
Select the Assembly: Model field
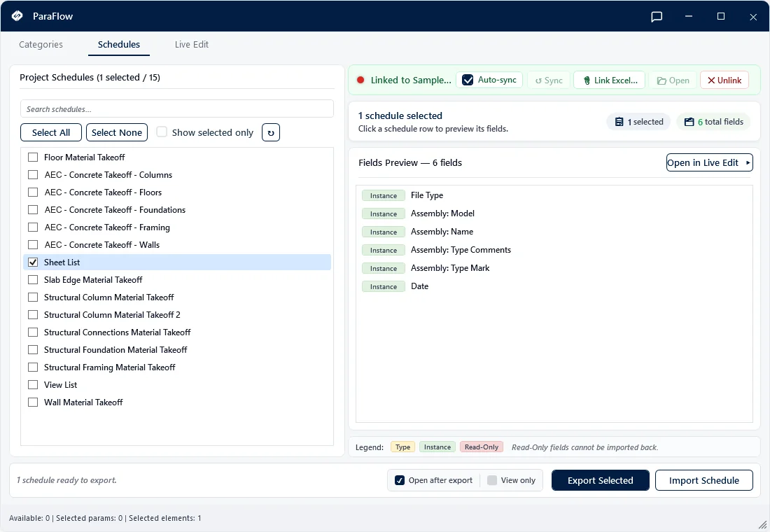tap(554, 213)
